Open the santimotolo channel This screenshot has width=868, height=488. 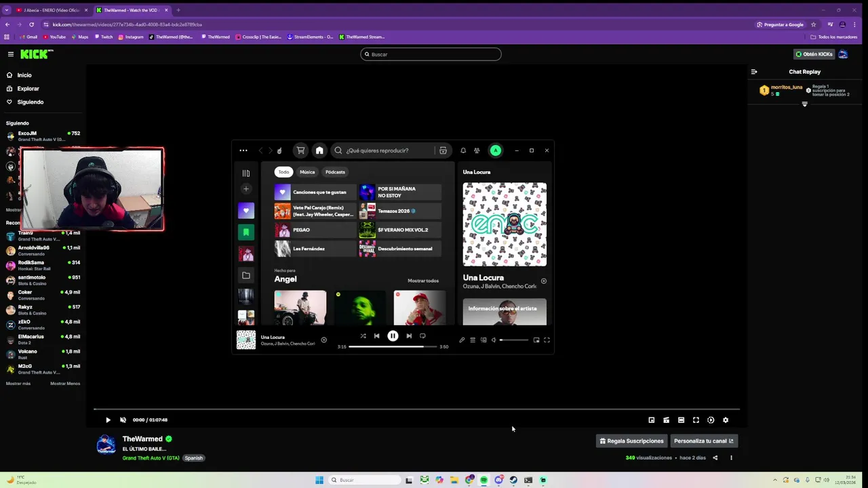[x=43, y=281]
